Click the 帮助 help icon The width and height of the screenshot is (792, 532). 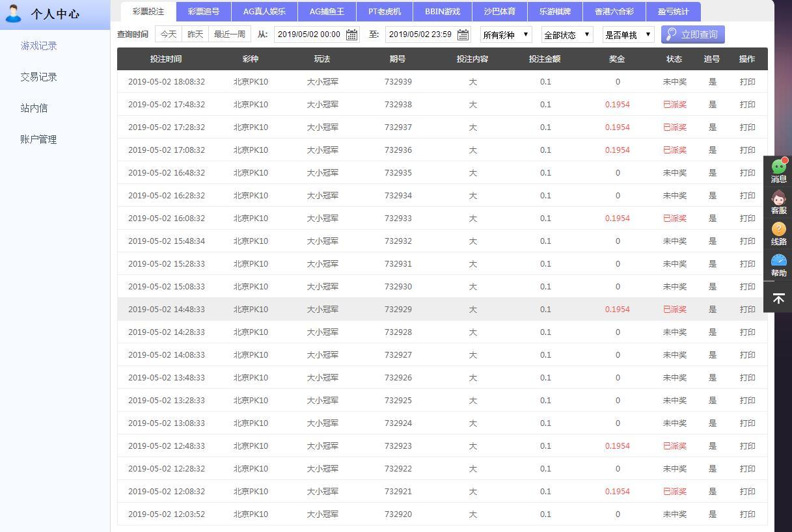click(778, 265)
